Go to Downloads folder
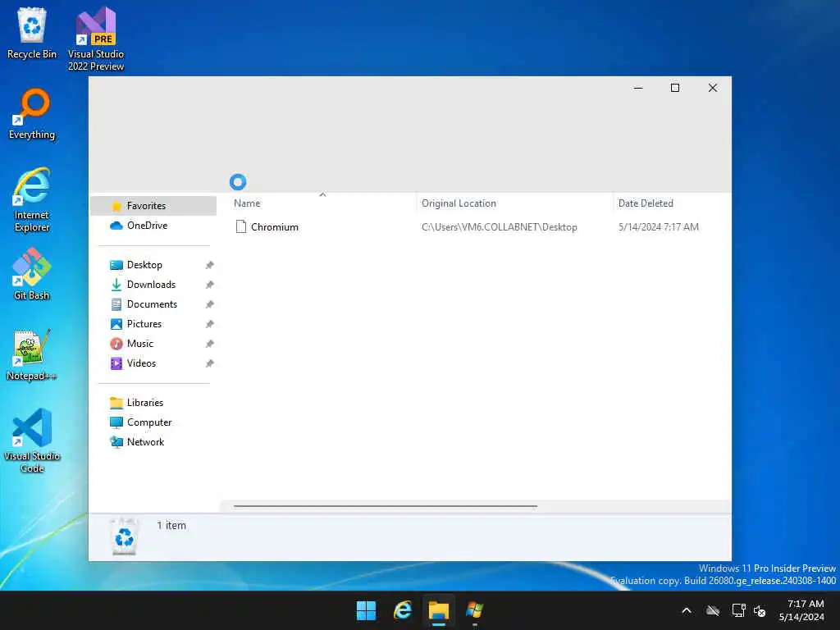The width and height of the screenshot is (840, 630). click(x=151, y=285)
